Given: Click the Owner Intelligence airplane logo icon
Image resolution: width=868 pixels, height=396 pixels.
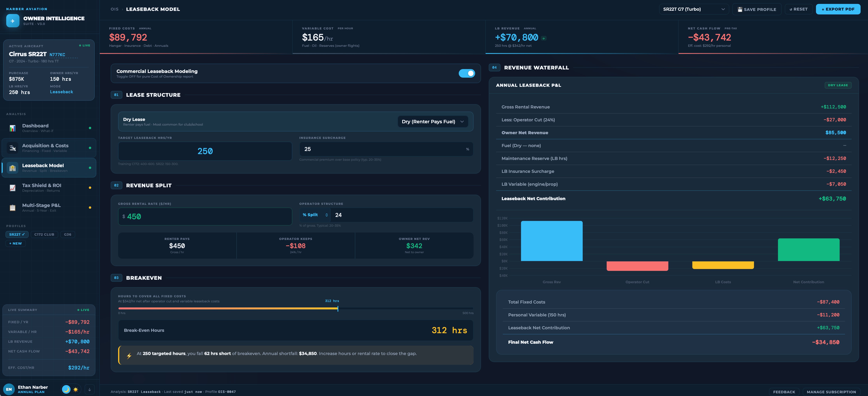Looking at the screenshot, I should [12, 21].
